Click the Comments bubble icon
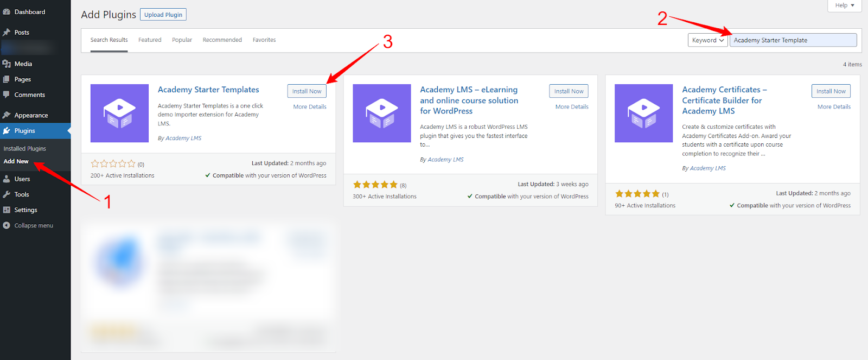868x360 pixels. click(x=7, y=94)
